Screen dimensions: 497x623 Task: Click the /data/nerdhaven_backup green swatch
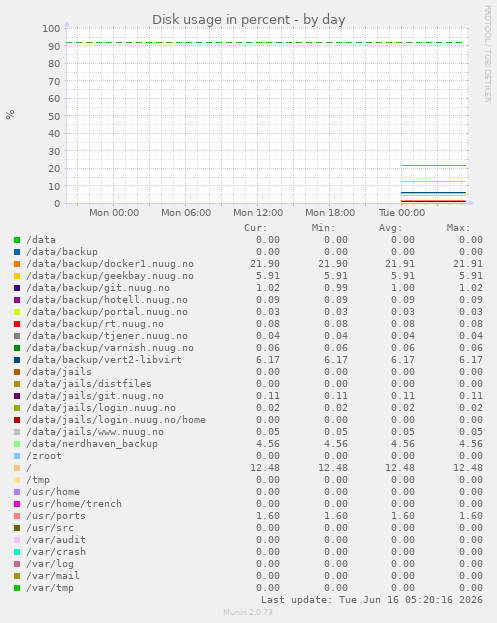17,444
